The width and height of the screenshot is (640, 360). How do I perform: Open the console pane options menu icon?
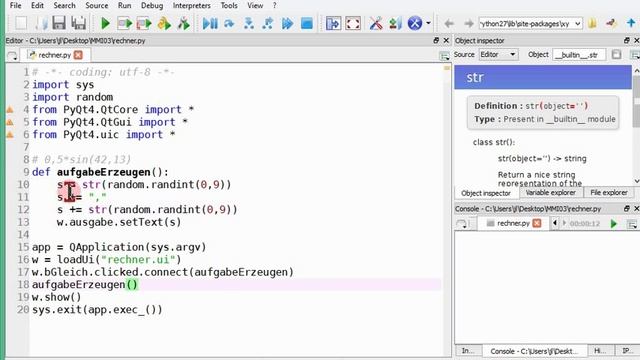pos(632,224)
